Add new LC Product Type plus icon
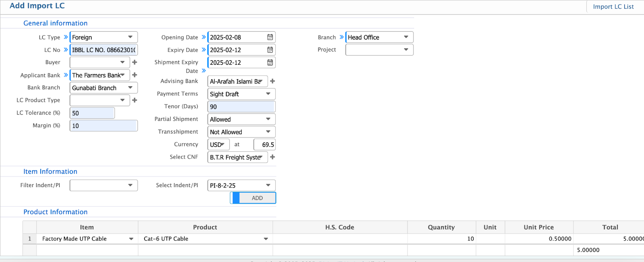 coord(135,100)
